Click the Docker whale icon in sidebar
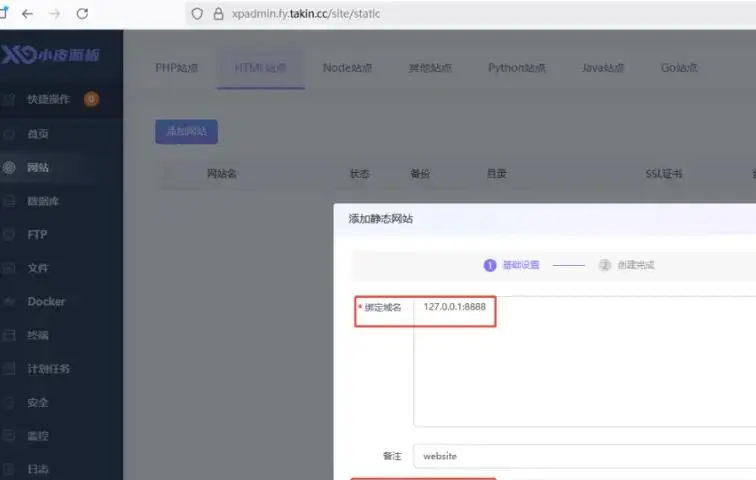 point(9,301)
